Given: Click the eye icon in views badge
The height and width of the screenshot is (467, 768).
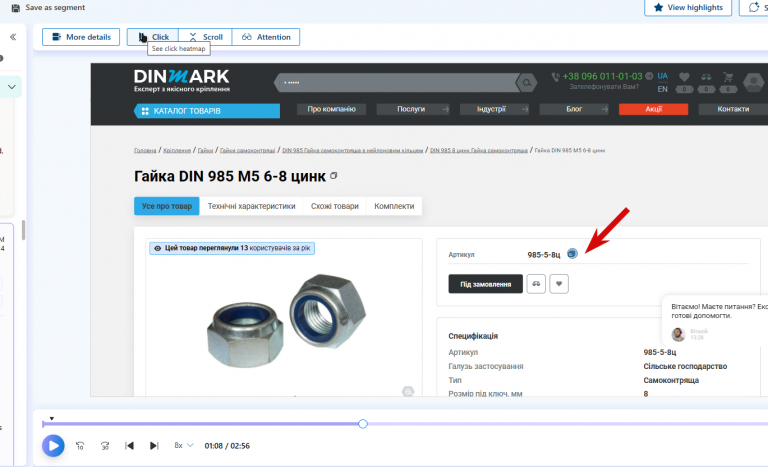Looking at the screenshot, I should coord(158,248).
